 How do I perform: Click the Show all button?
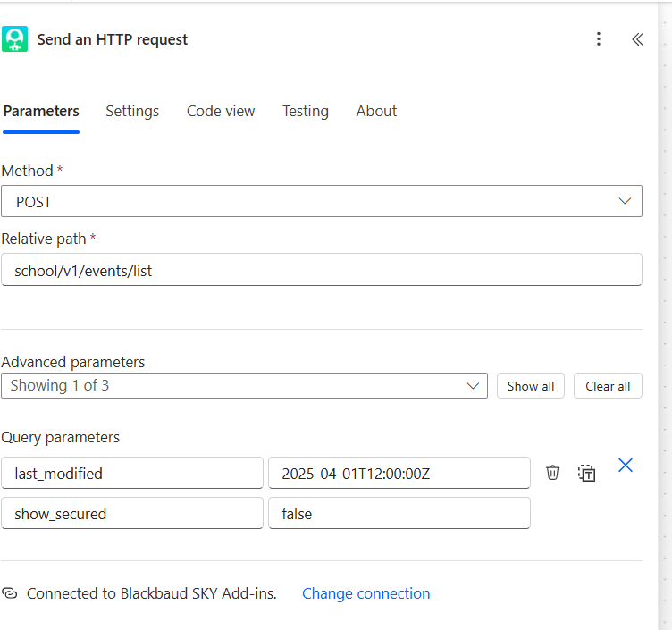(531, 386)
